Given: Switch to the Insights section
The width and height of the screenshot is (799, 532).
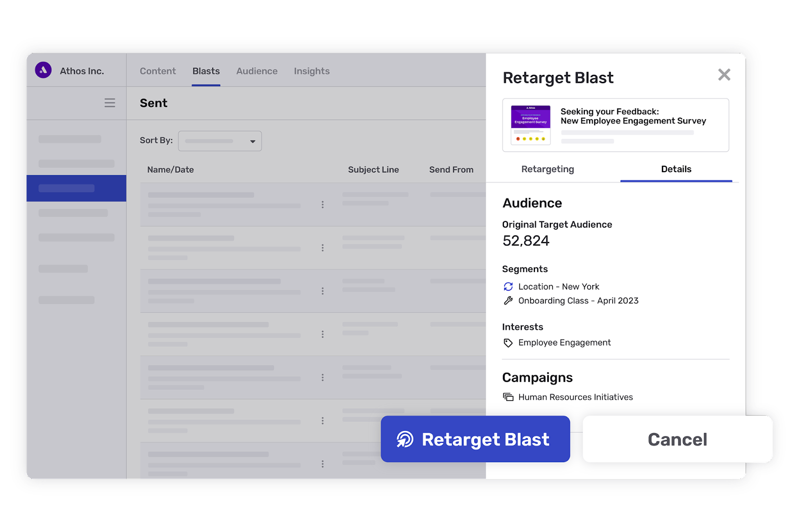Looking at the screenshot, I should click(312, 71).
